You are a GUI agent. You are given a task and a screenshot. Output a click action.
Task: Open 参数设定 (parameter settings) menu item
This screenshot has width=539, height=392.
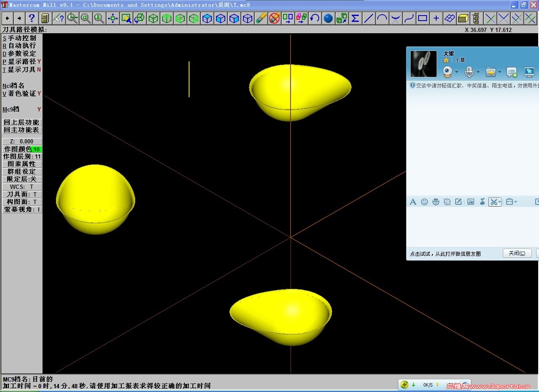tap(19, 53)
